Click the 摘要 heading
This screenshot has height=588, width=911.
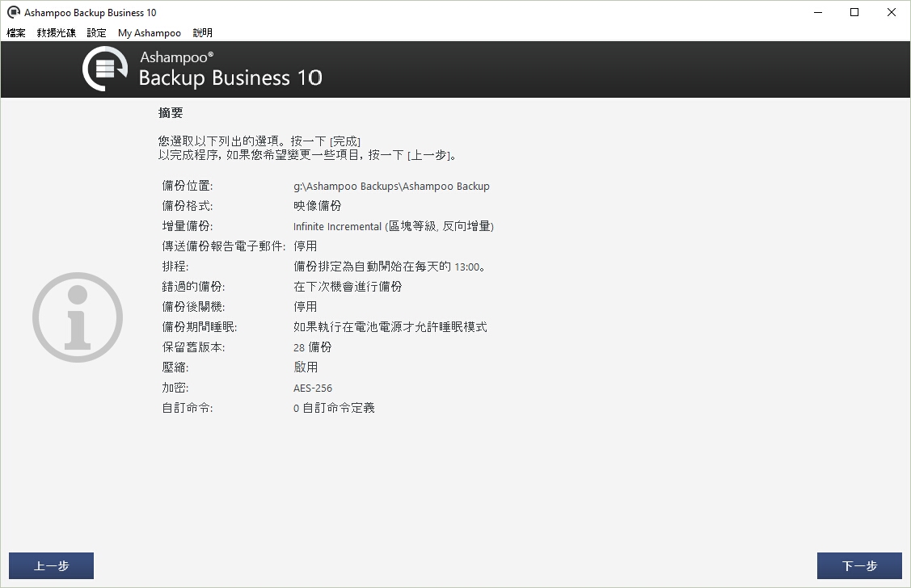pyautogui.click(x=171, y=113)
